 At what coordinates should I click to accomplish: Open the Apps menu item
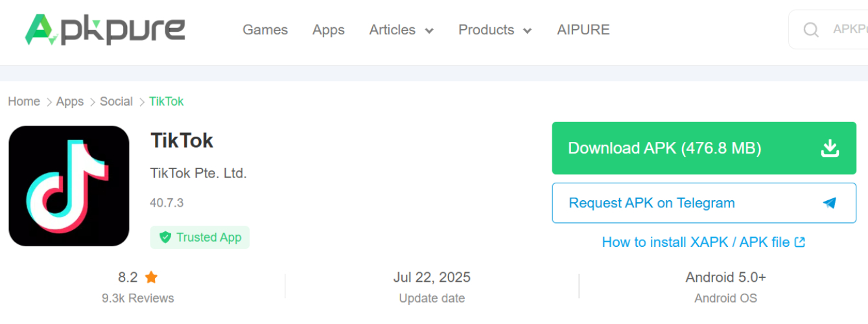[328, 30]
